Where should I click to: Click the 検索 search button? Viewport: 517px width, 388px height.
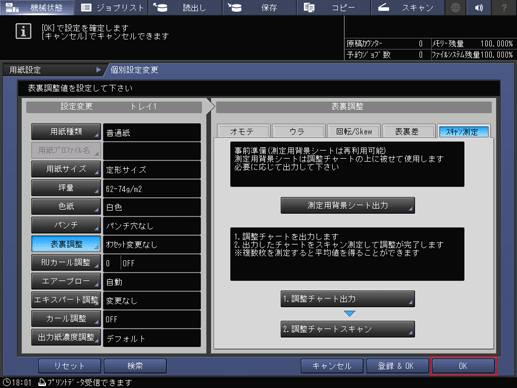click(x=135, y=366)
